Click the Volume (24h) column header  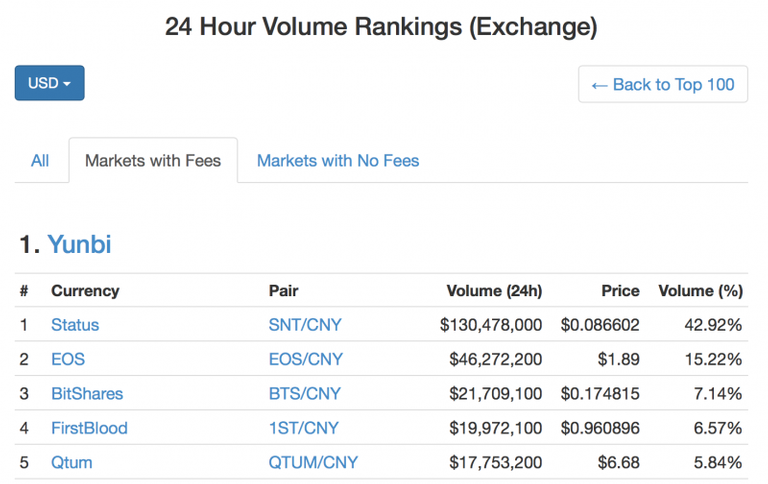(494, 291)
